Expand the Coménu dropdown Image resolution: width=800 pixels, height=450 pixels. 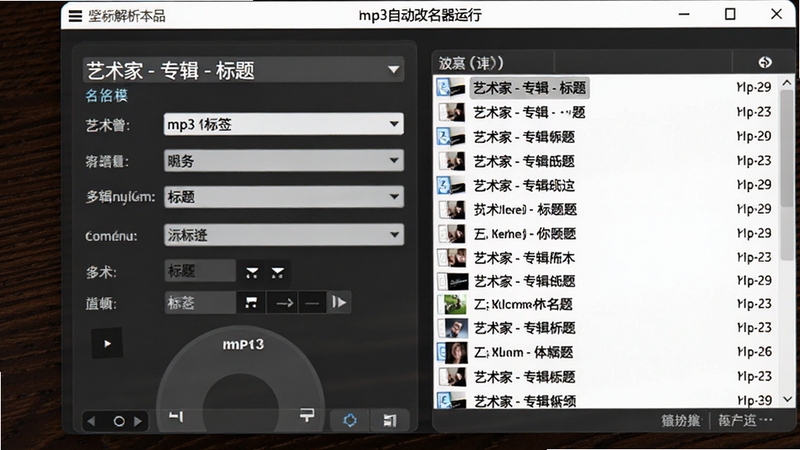284,235
